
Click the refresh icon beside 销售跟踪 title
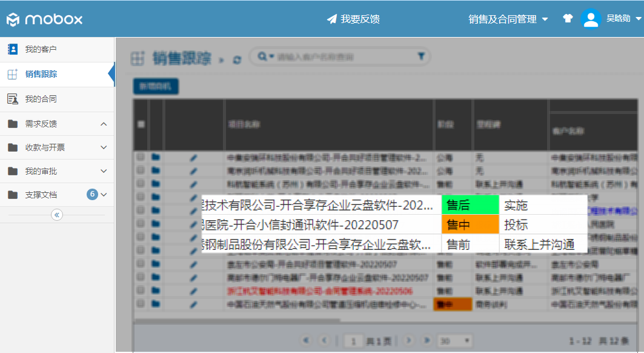pos(237,59)
